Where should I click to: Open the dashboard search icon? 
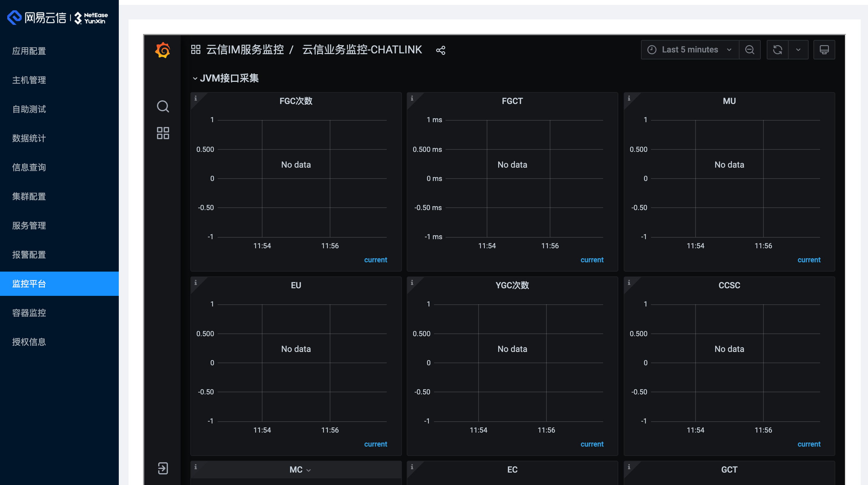(163, 106)
